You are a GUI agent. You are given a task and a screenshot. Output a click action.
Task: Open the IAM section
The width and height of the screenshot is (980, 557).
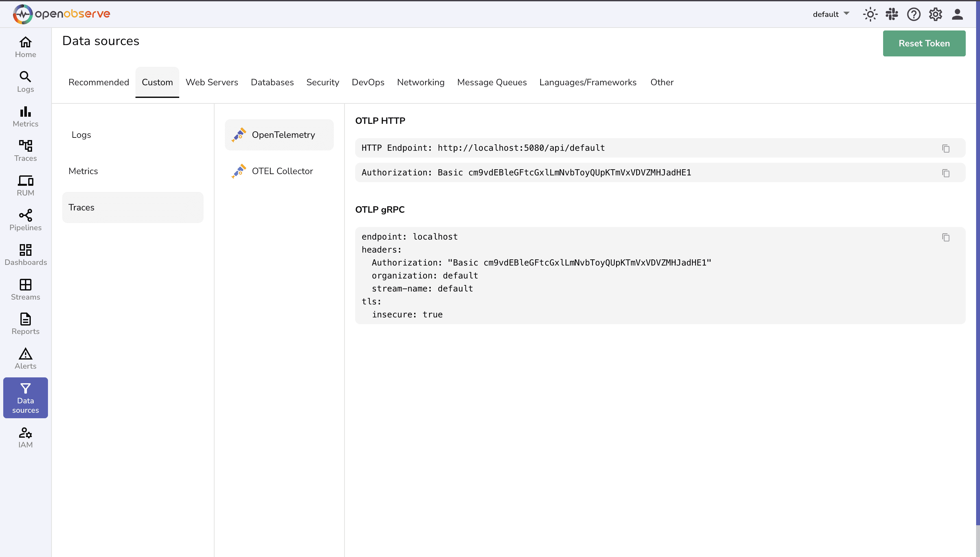25,437
